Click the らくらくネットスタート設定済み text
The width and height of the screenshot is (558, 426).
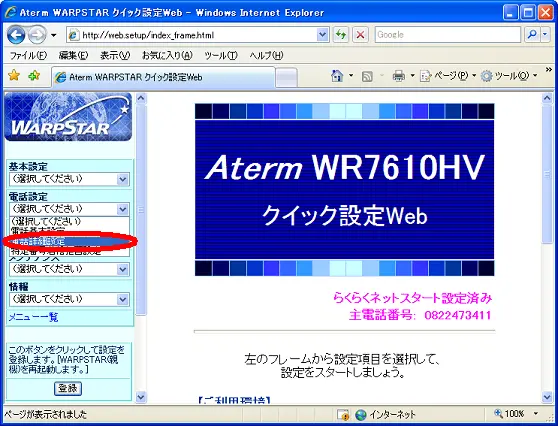point(412,298)
